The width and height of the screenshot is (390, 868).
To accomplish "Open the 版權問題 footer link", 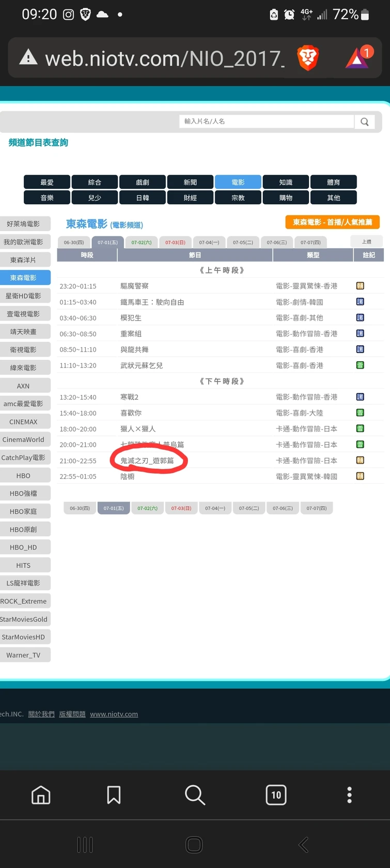I will coord(72,714).
